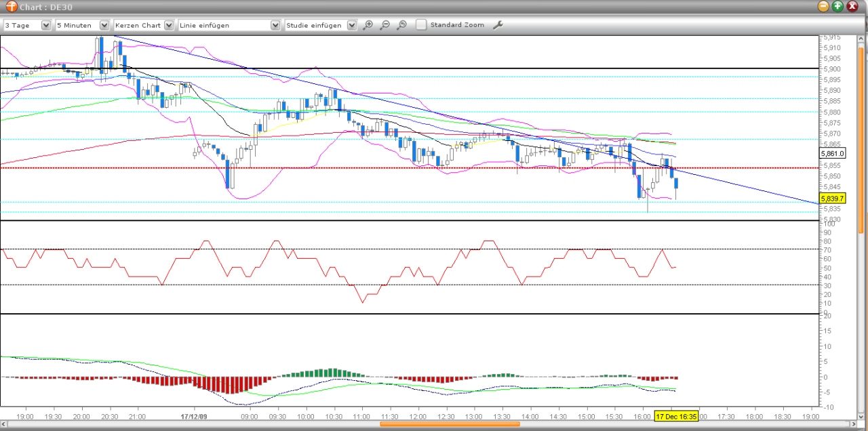Zoom into the chart with the plus magnifier
Viewport: 868px width, 431px height.
[x=368, y=25]
